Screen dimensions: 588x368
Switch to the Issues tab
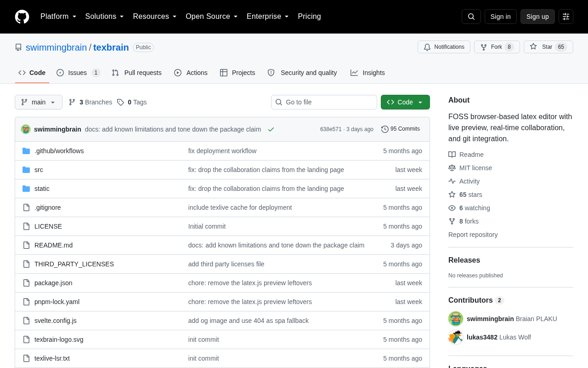(x=79, y=73)
